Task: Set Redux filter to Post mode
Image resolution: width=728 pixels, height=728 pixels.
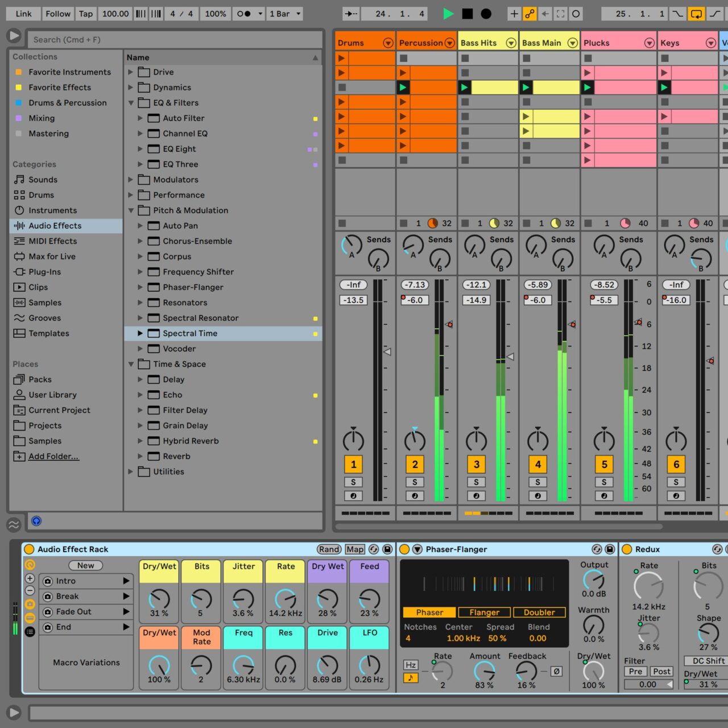Action: (661, 672)
